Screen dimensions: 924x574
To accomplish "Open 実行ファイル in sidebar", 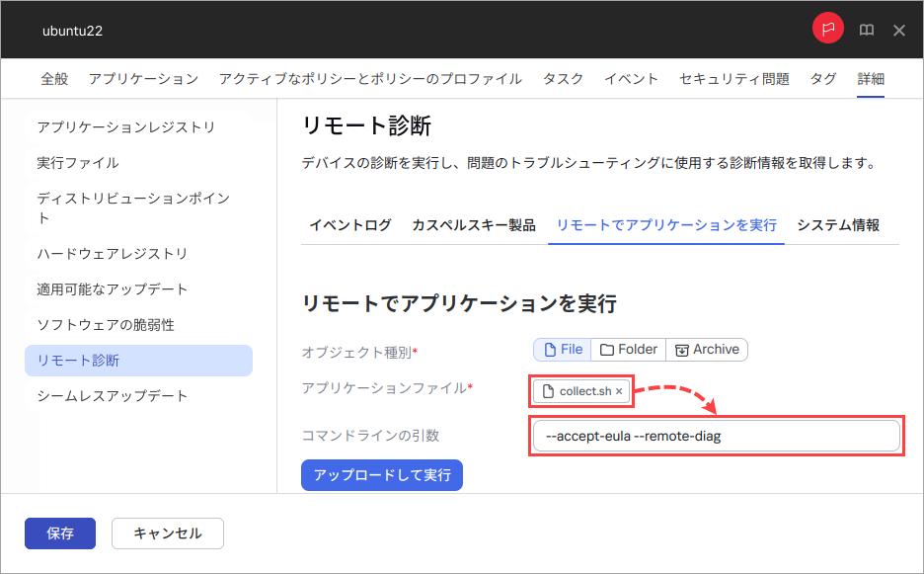I will [138, 162].
